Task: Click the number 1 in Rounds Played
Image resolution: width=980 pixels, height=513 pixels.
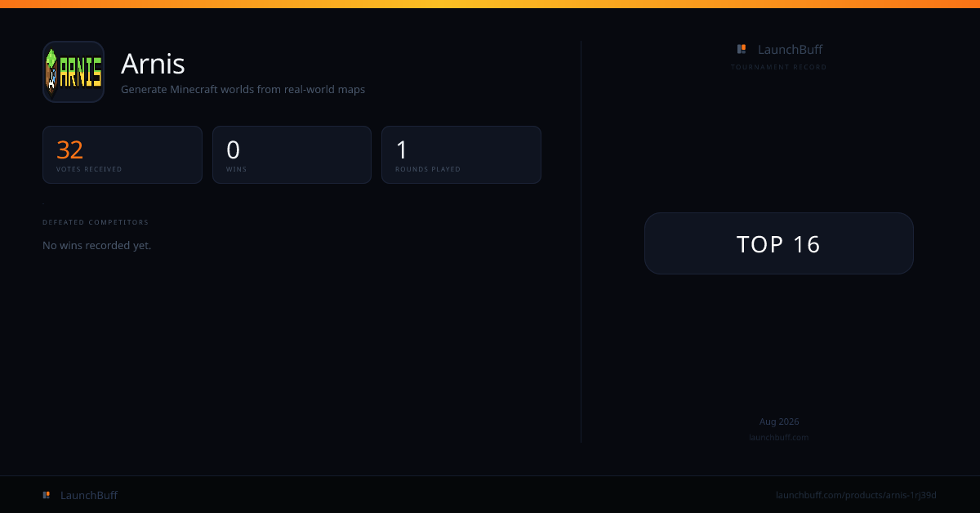Action: (402, 150)
